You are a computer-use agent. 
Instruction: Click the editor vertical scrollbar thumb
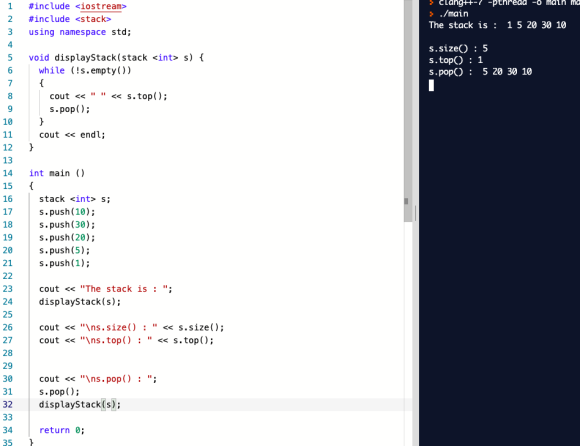408,111
